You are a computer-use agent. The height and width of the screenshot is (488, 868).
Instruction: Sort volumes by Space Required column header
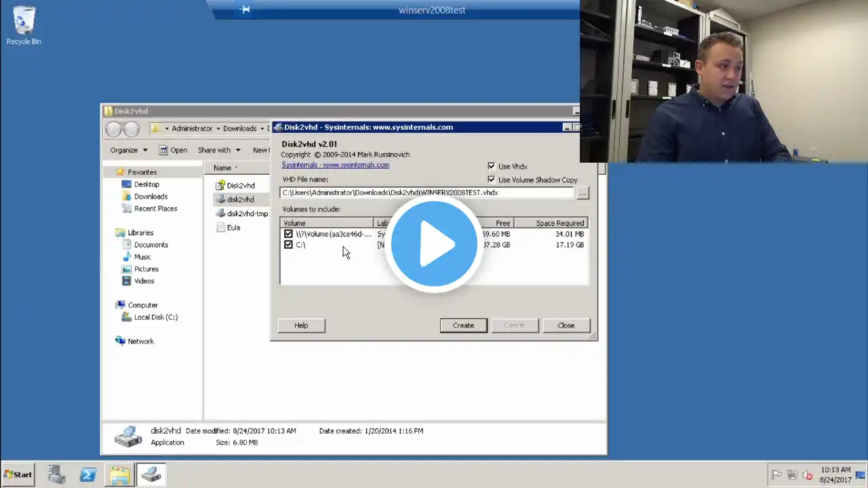(x=550, y=223)
